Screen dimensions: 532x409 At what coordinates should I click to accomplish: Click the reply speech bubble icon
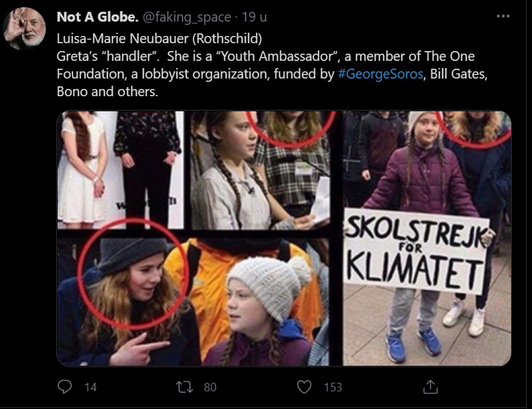pyautogui.click(x=65, y=387)
